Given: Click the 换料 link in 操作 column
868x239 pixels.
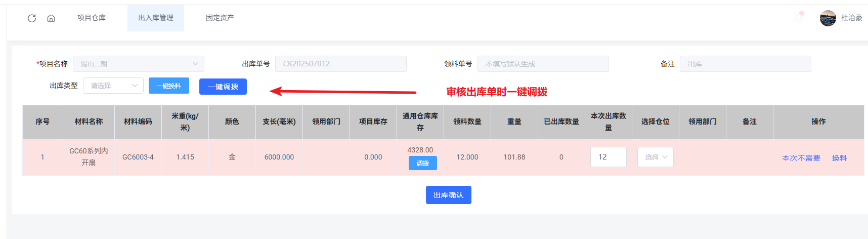Looking at the screenshot, I should point(839,158).
